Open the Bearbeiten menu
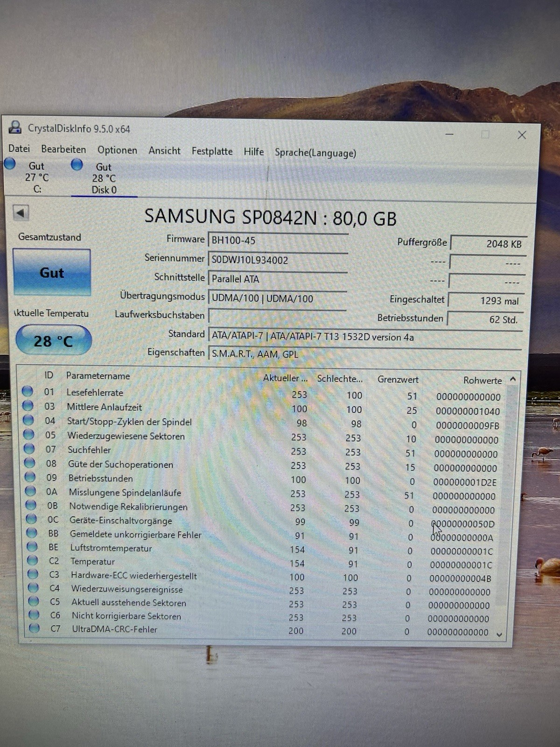Screen dimensions: 560x747 [x=63, y=149]
